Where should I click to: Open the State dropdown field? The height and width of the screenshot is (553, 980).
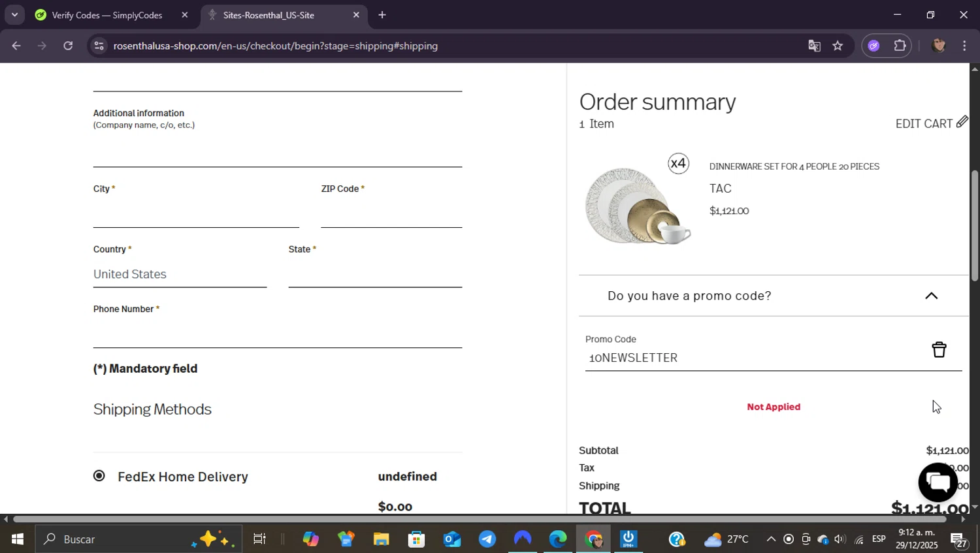click(375, 274)
